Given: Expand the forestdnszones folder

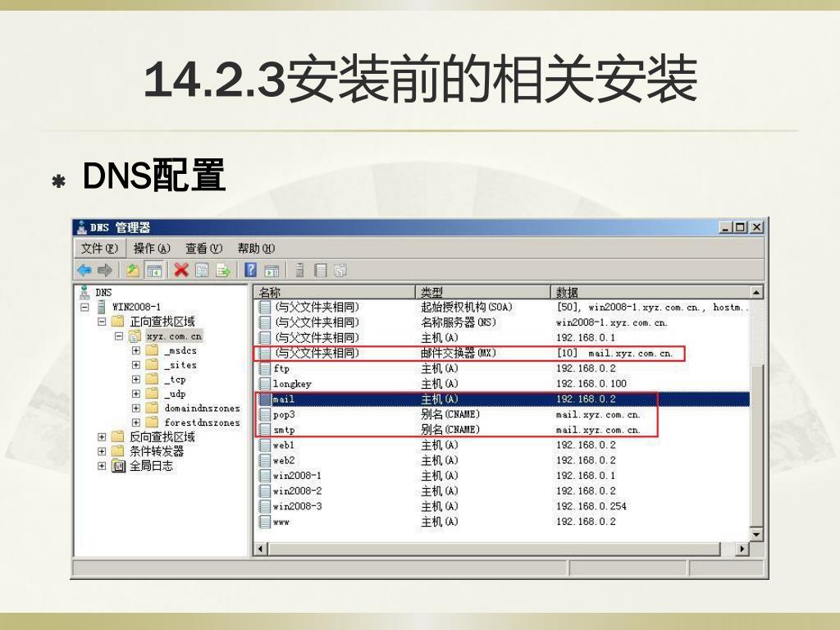Looking at the screenshot, I should click(x=136, y=422).
